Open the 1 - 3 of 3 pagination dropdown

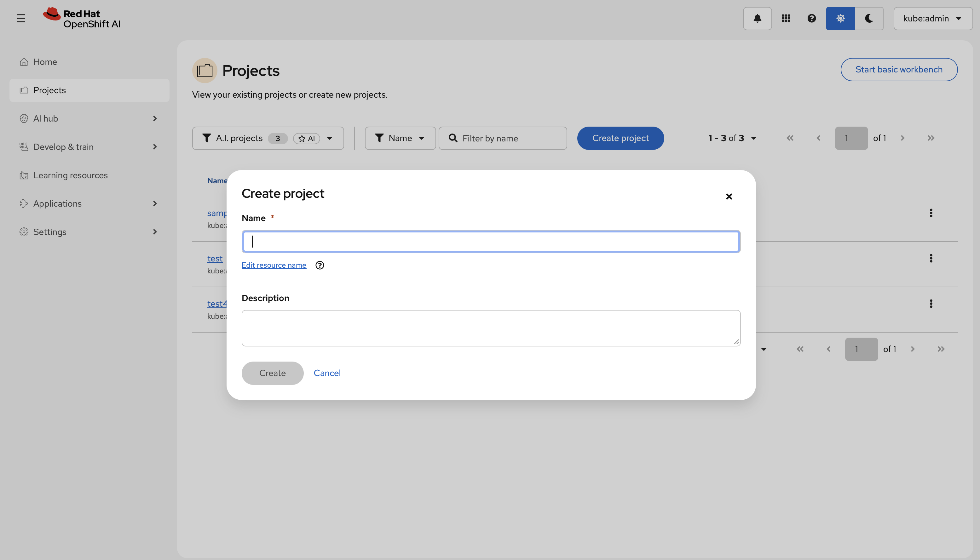pos(732,139)
